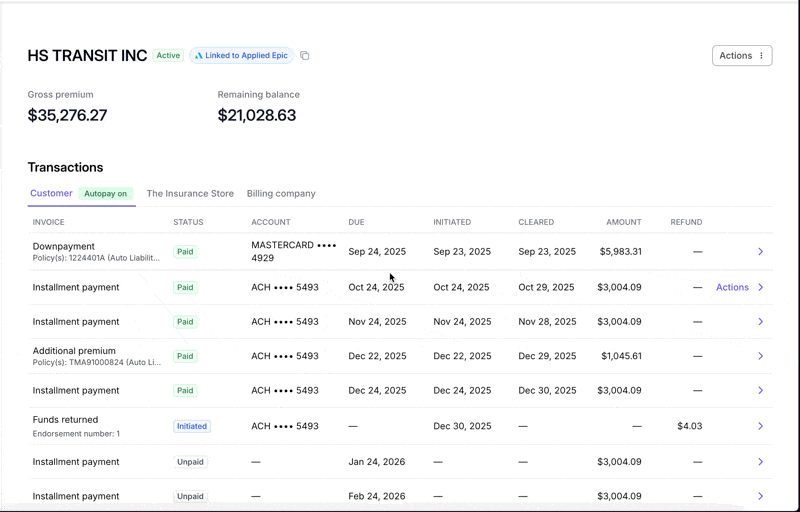Screen dimensions: 800x512
Task: Click the Linked to Applied Epic badge
Action: pos(242,56)
